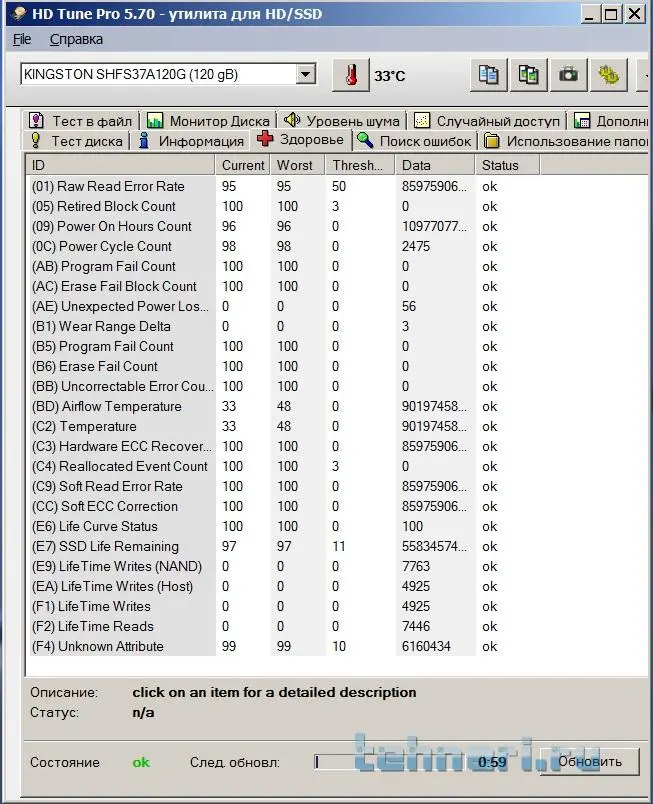653x804 pixels.
Task: Switch to the Информация tab
Action: pos(192,140)
